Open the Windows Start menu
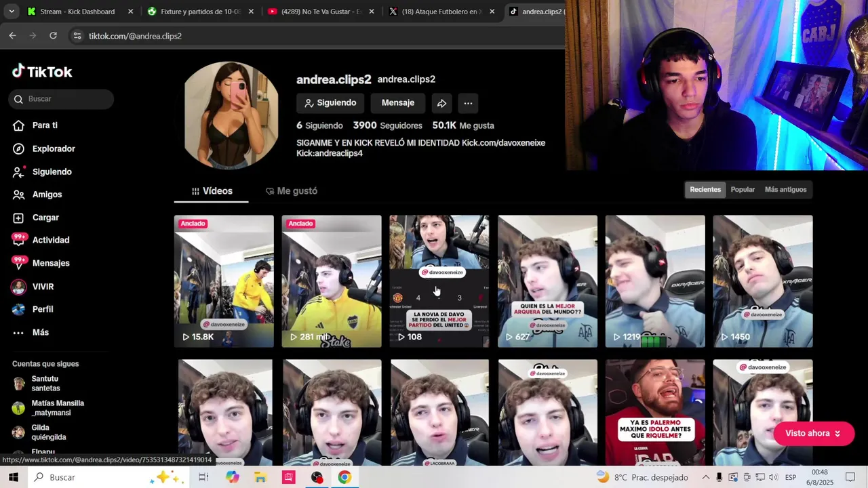The image size is (868, 488). [x=13, y=477]
